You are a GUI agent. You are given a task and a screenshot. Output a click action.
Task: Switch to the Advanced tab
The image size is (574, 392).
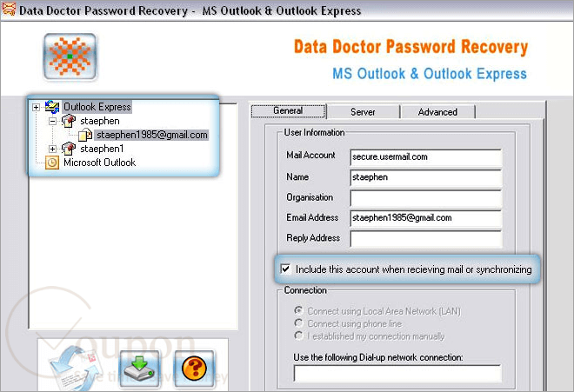[437, 112]
